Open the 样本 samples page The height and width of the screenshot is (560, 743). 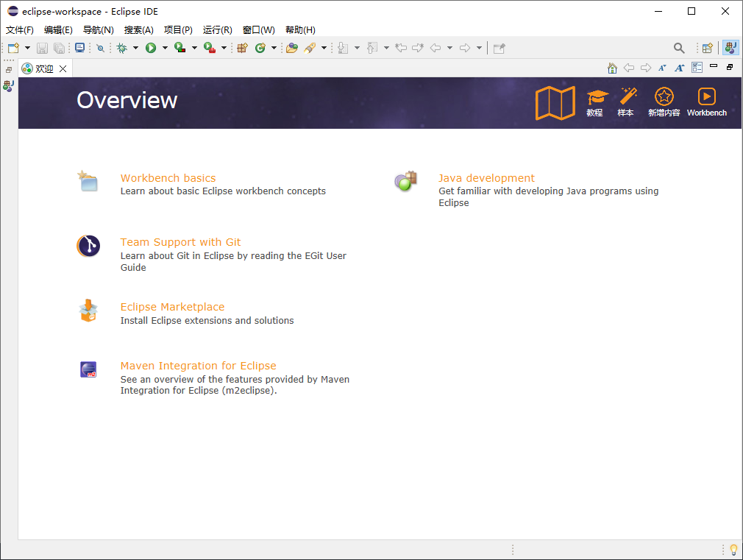627,102
